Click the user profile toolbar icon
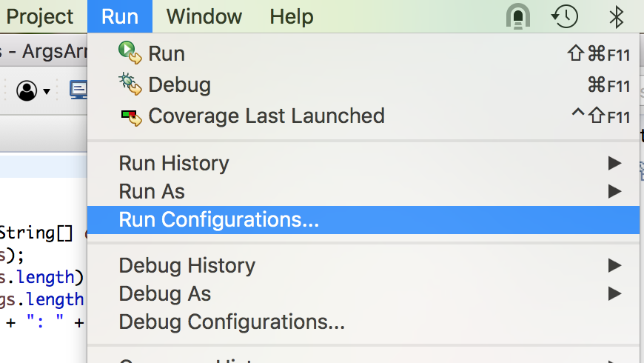The height and width of the screenshot is (363, 644). tap(27, 91)
